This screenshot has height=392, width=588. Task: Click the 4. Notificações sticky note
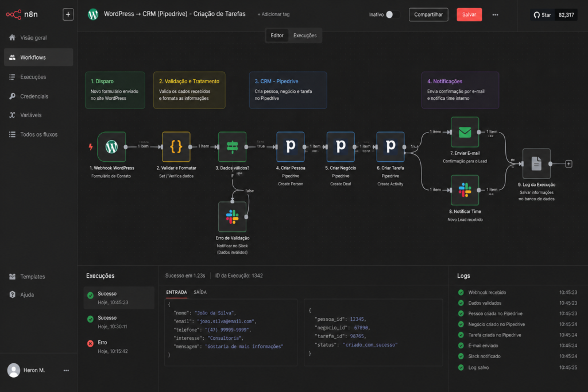coord(460,90)
